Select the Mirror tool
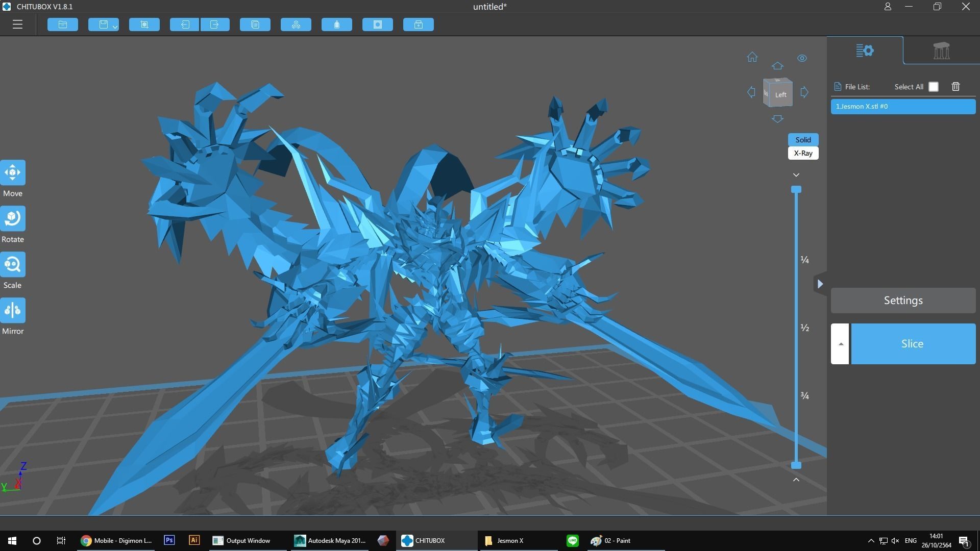980x551 pixels. pos(13,311)
